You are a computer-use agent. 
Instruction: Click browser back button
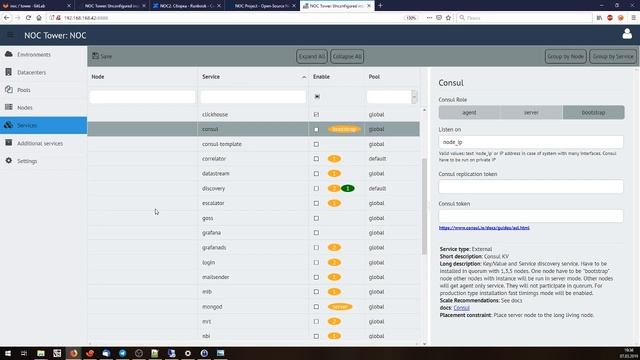[7, 18]
